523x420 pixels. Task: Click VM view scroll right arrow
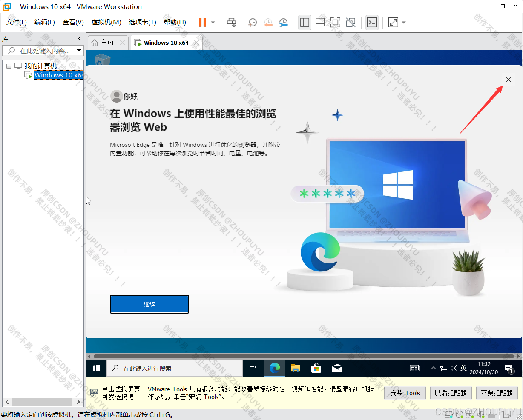point(518,356)
